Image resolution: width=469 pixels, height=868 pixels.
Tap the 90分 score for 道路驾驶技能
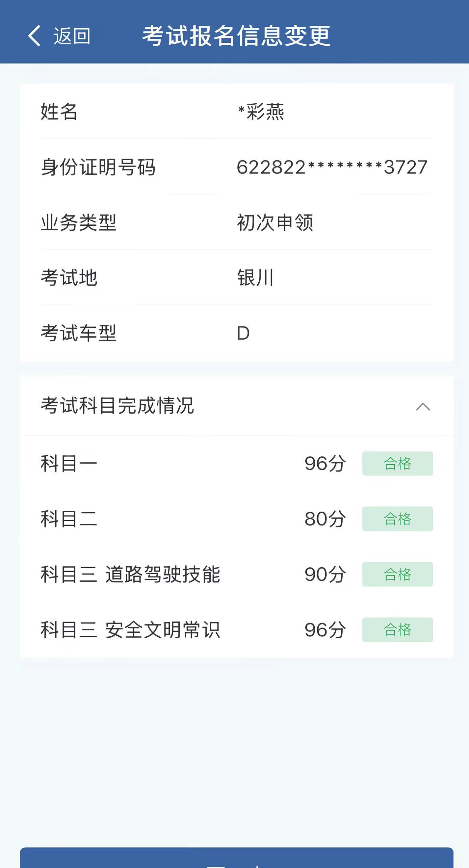(325, 574)
